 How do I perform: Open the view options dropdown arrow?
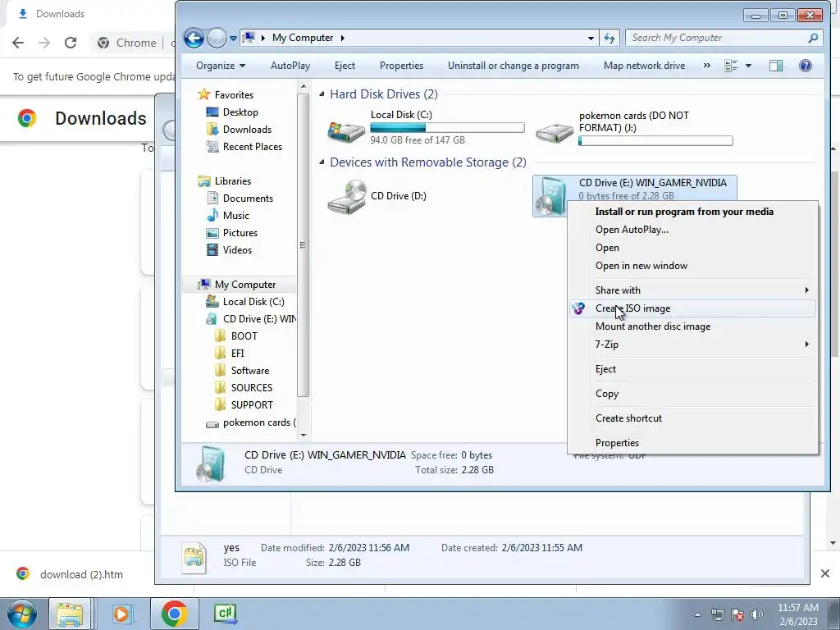[748, 66]
